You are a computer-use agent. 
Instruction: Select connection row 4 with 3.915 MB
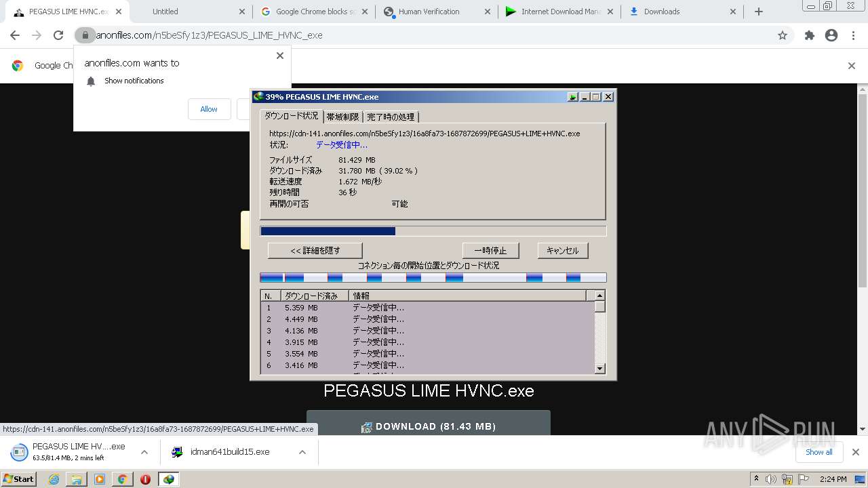tap(427, 342)
